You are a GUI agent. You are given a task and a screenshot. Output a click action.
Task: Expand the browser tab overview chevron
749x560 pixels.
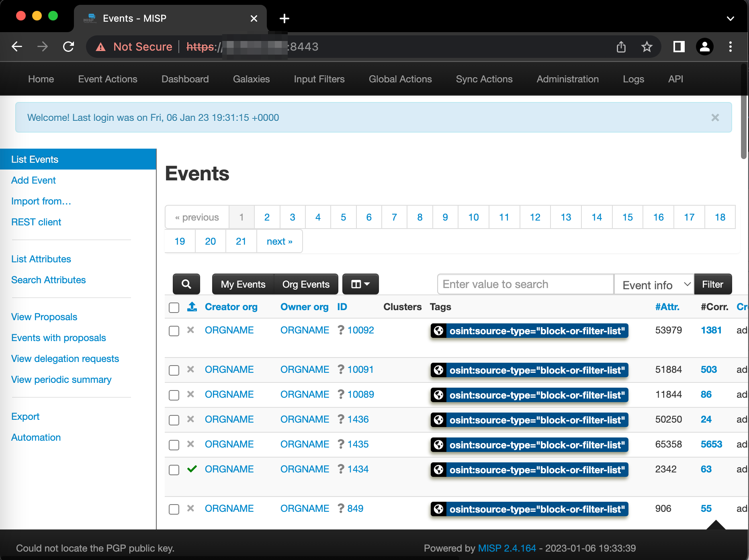(730, 18)
